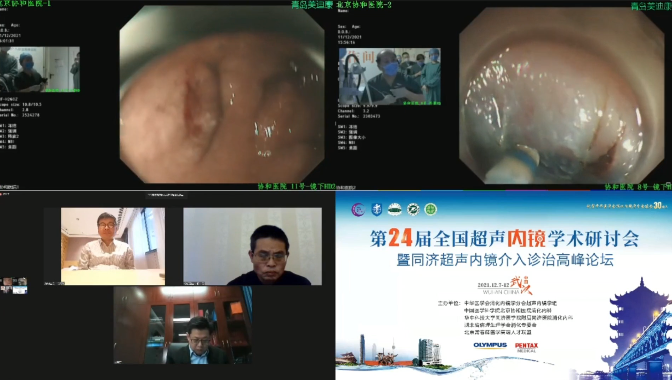672x380 pixels.
Task: Click the PENTAX Medical sponsor logo
Action: pos(526,347)
